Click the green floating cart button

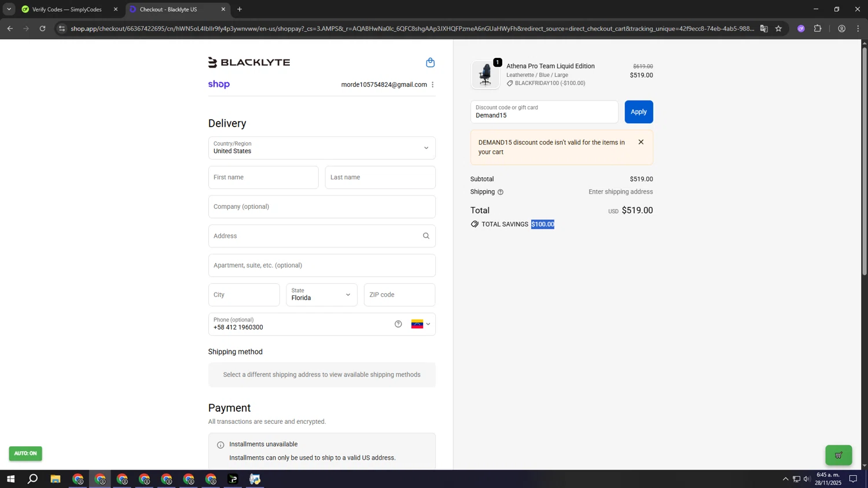pyautogui.click(x=838, y=455)
